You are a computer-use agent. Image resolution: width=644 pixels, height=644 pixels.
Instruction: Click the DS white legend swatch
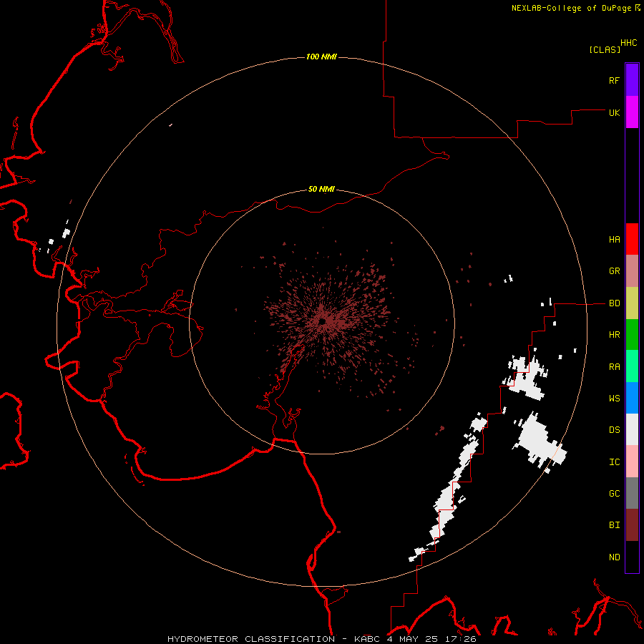[632, 429]
